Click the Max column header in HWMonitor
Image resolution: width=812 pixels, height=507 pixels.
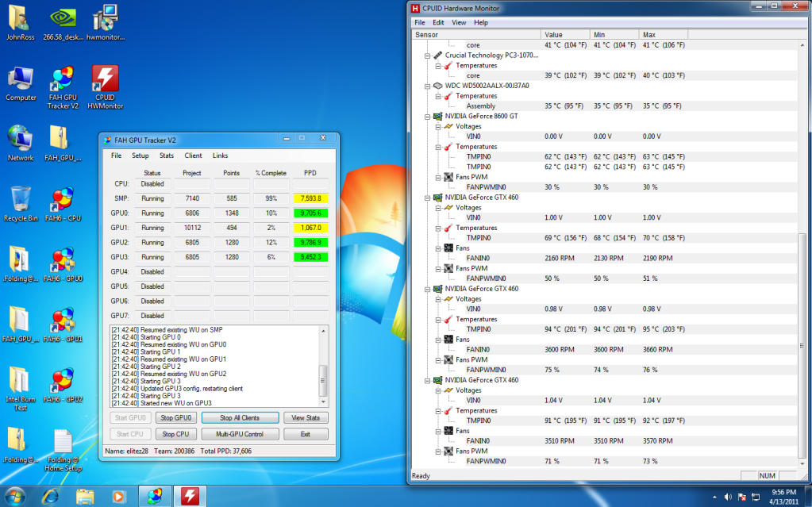tap(664, 35)
